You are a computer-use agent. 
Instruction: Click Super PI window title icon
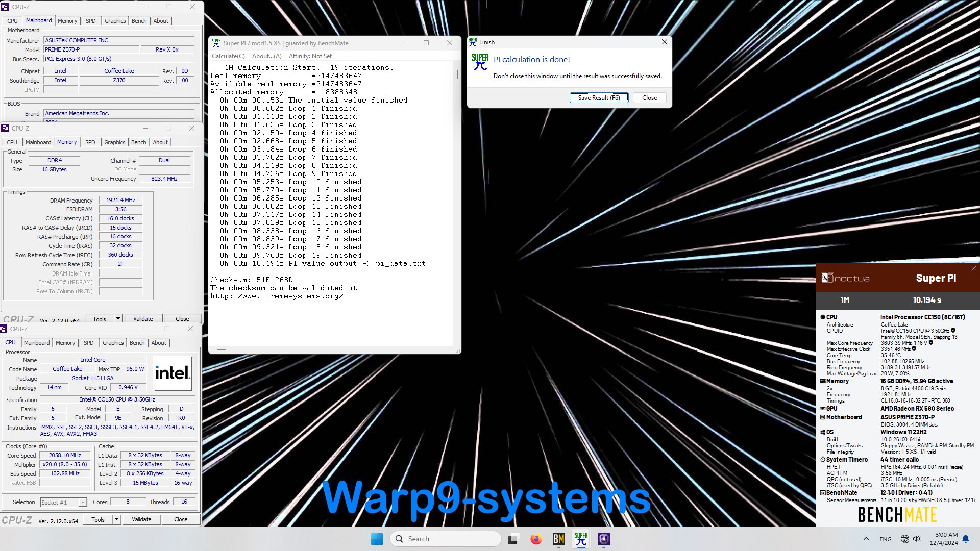coord(216,43)
